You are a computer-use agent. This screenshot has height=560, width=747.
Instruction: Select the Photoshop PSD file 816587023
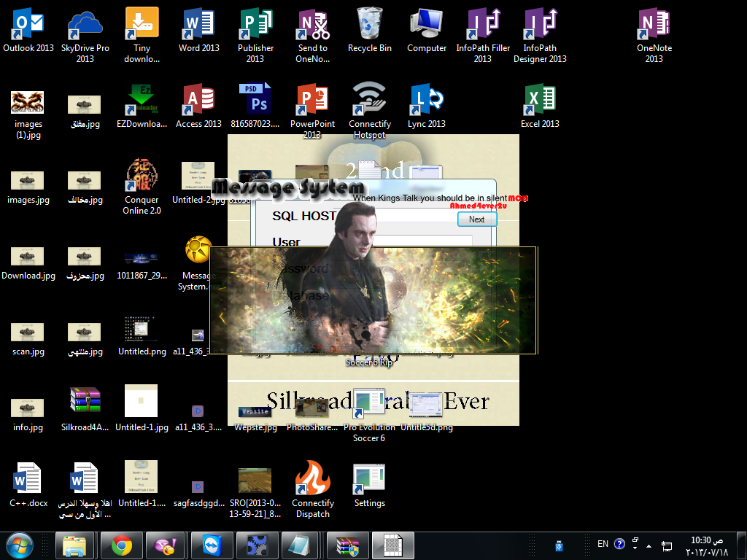click(255, 99)
